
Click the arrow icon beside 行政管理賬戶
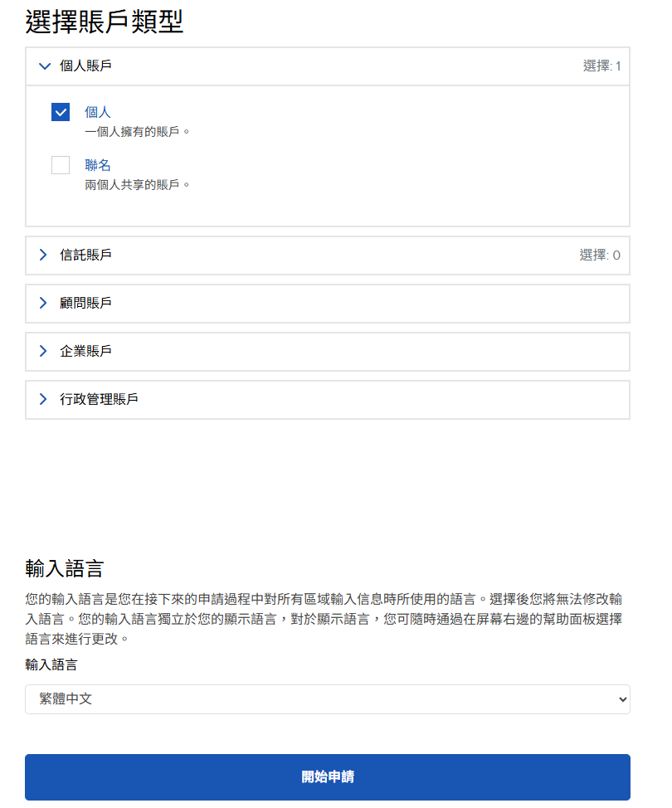point(44,400)
